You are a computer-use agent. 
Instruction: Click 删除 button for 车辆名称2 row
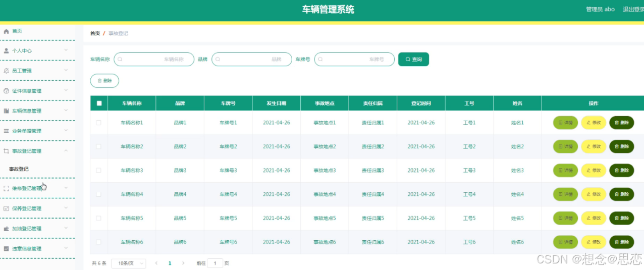click(622, 146)
